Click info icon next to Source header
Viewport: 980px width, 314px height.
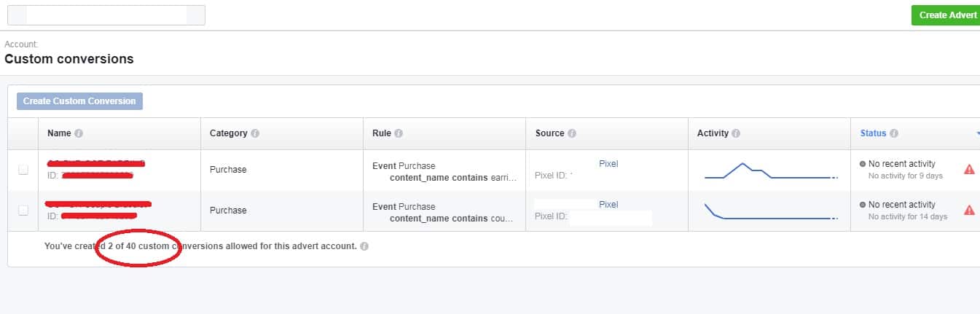572,134
